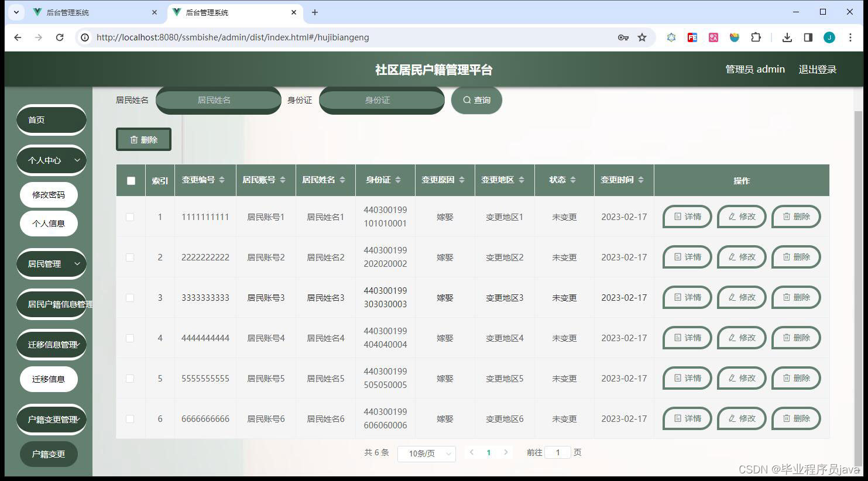Toggle the browser side panel icon
868x481 pixels.
pos(808,37)
